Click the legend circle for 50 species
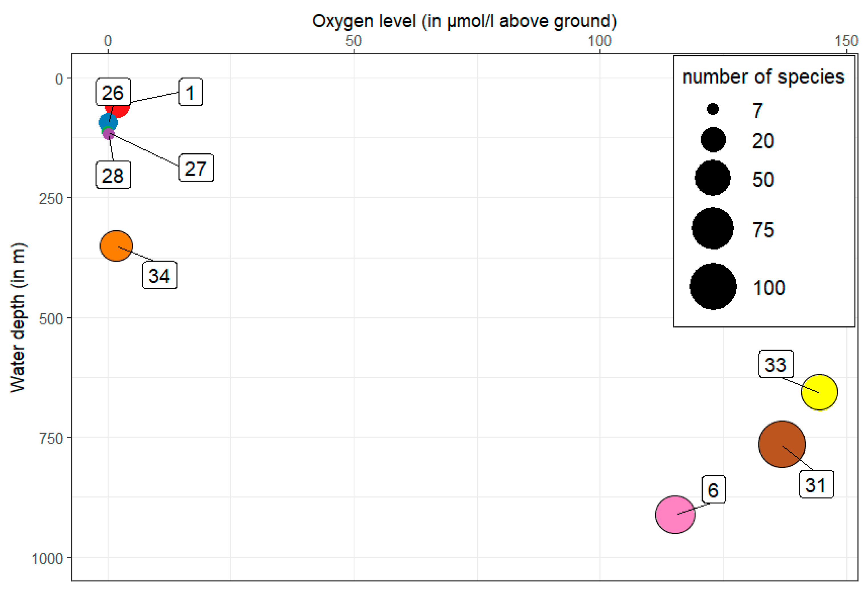Viewport: 868px width, 589px height. click(713, 178)
